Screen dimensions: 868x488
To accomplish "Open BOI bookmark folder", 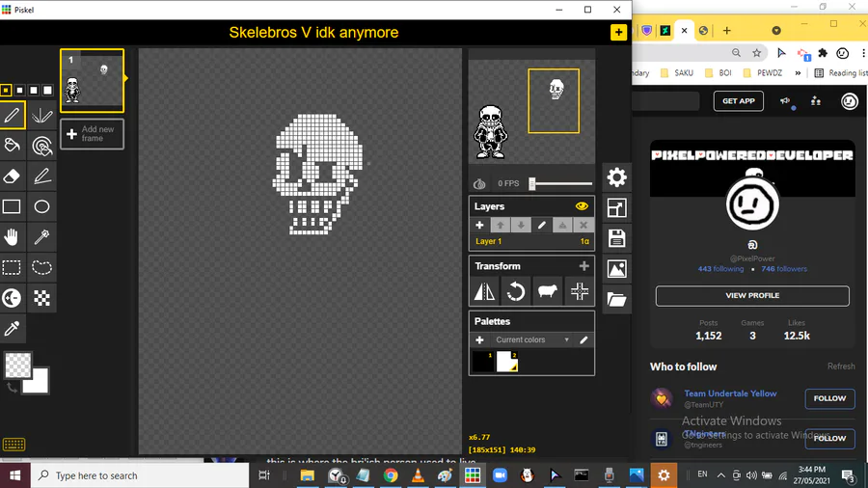I will point(718,73).
